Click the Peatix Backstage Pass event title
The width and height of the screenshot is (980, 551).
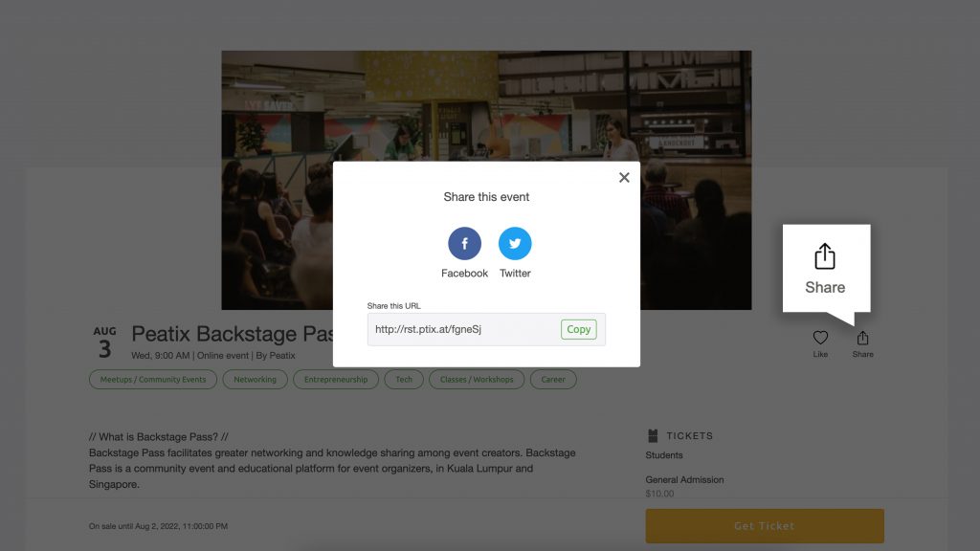pos(232,334)
